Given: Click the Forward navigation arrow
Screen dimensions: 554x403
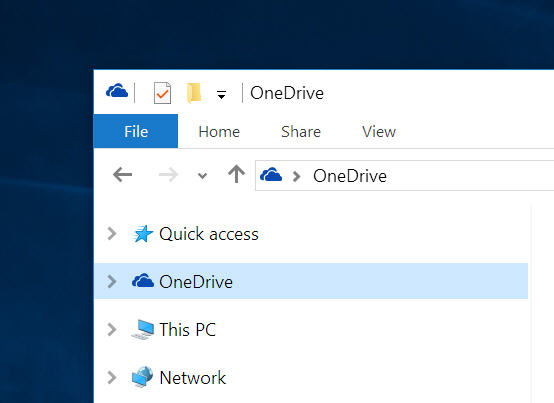Looking at the screenshot, I should coord(168,174).
